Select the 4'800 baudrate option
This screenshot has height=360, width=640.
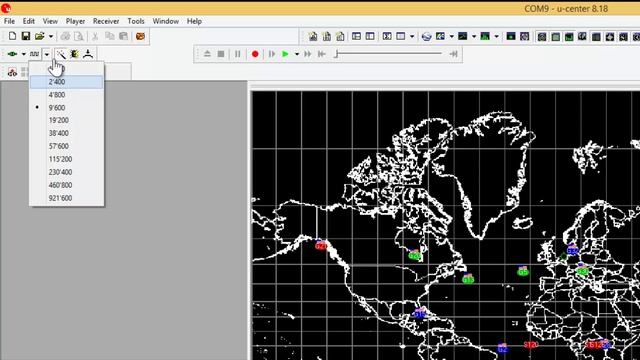click(67, 95)
